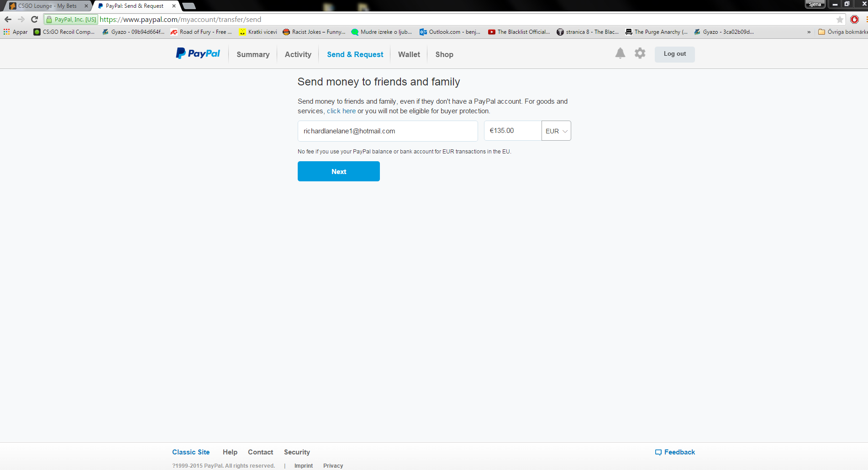Open the Imprint footer link
The height and width of the screenshot is (470, 868).
point(304,466)
